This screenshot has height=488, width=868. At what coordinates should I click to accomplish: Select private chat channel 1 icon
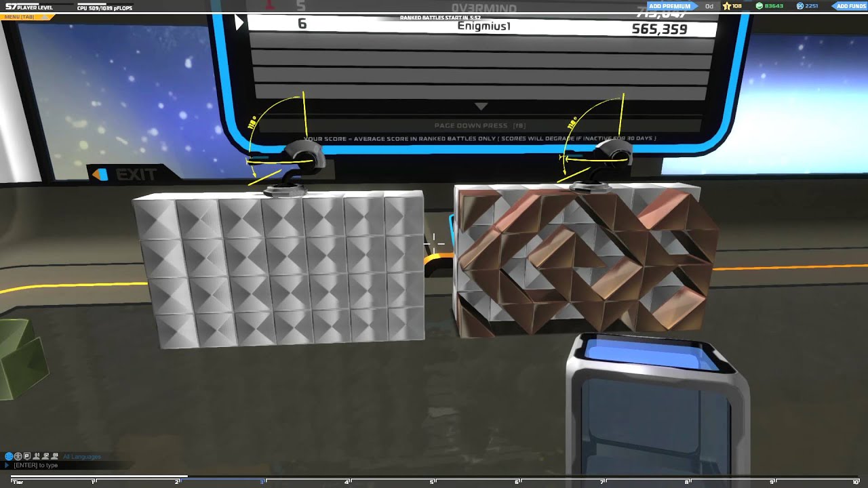point(37,456)
